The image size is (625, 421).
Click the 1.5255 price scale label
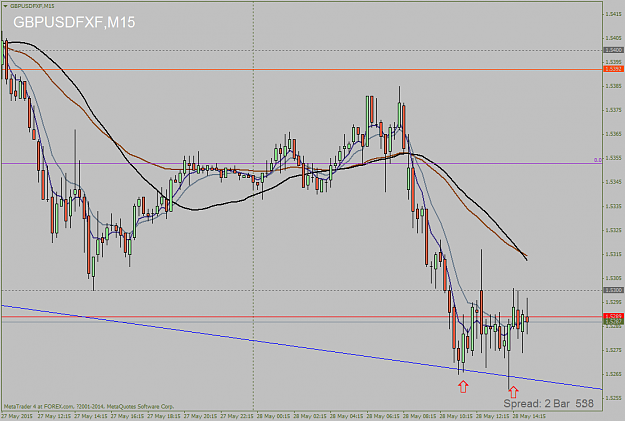tap(613, 398)
